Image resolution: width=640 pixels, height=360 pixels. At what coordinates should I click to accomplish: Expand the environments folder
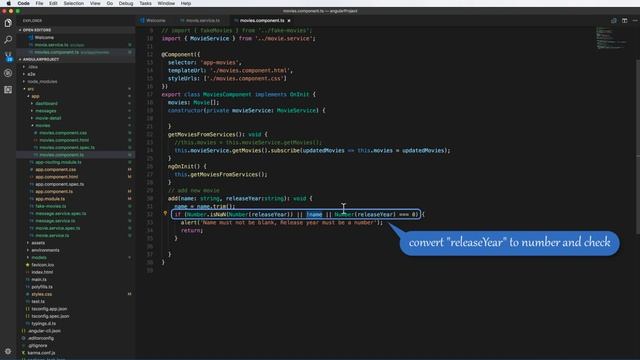coord(45,250)
